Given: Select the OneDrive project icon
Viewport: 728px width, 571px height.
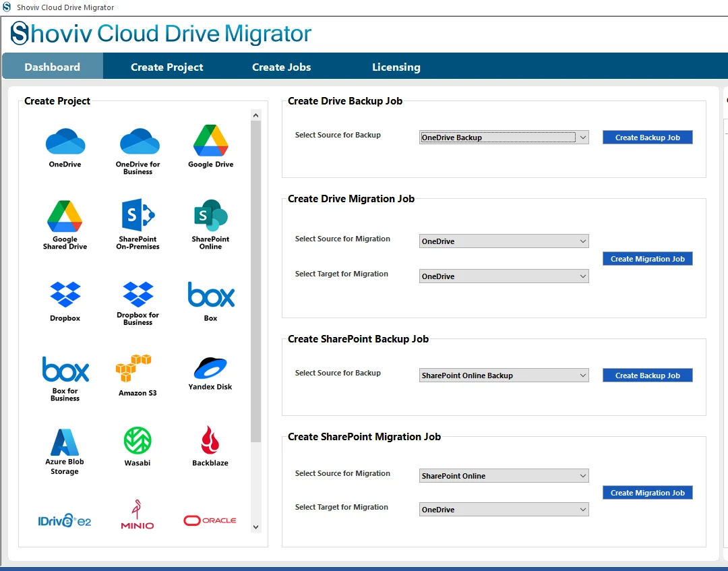Looking at the screenshot, I should [65, 142].
